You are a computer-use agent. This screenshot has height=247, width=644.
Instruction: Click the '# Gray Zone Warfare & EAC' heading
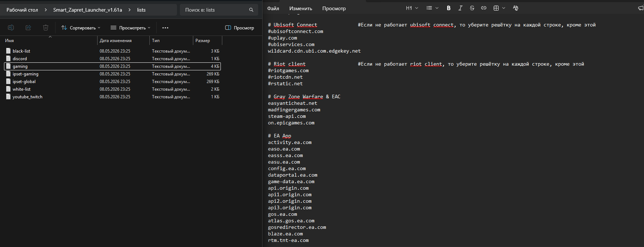pyautogui.click(x=304, y=96)
